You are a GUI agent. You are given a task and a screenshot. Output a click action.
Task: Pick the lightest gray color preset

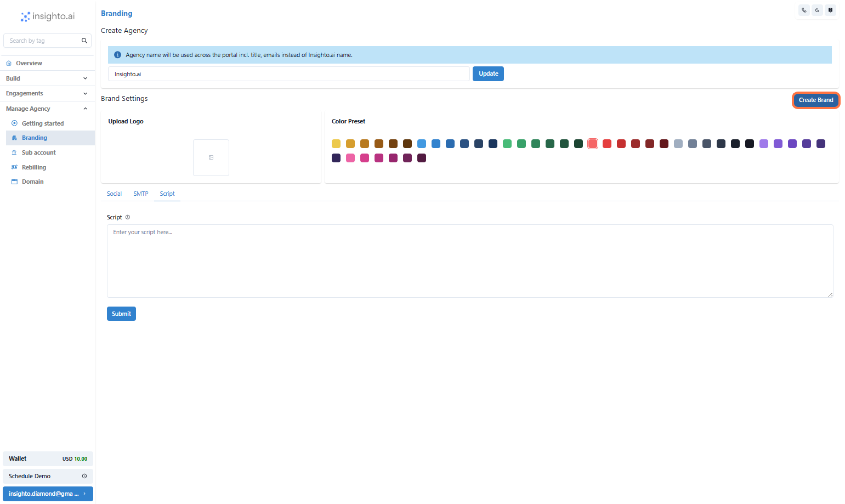pyautogui.click(x=678, y=144)
